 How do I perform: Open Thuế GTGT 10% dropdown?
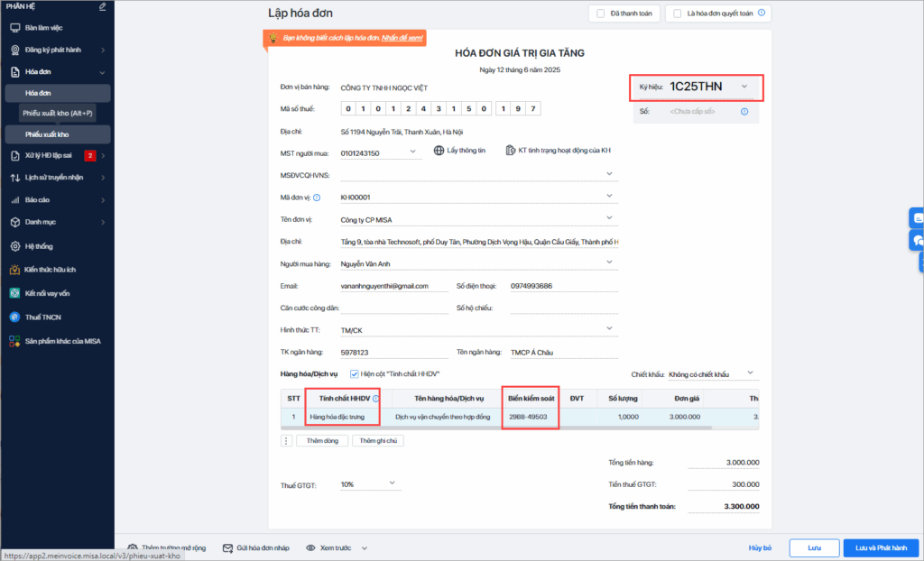(392, 483)
